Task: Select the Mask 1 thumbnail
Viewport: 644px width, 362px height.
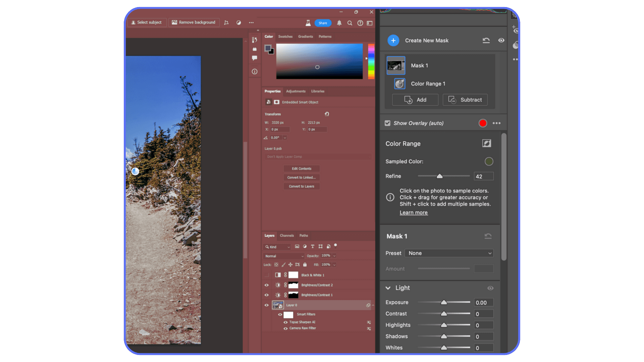Action: (396, 65)
